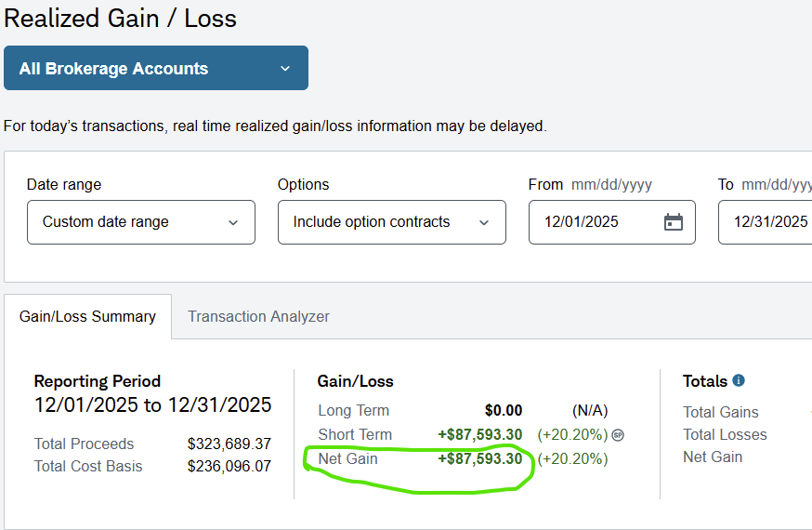Click the calendar icon in From field

pos(674,222)
